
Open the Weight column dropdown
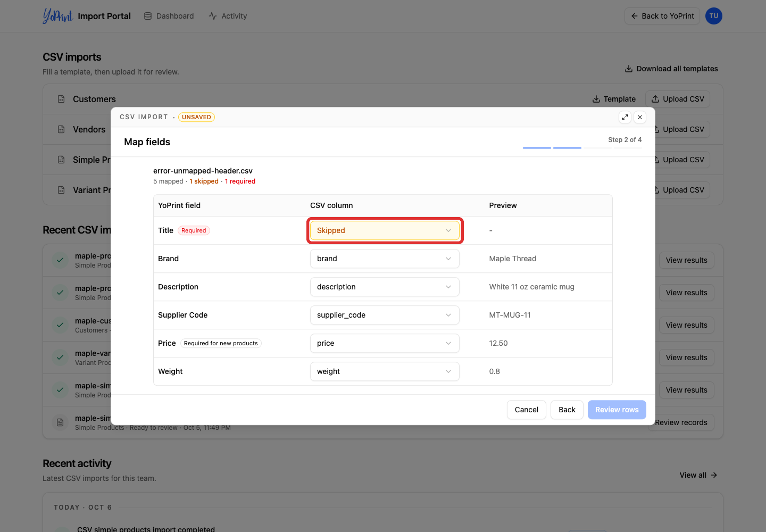click(385, 371)
